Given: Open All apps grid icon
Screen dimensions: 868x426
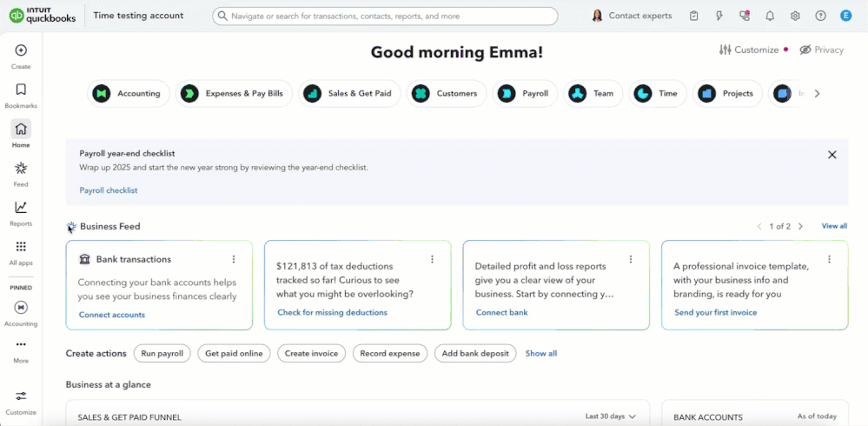Looking at the screenshot, I should pyautogui.click(x=21, y=247).
